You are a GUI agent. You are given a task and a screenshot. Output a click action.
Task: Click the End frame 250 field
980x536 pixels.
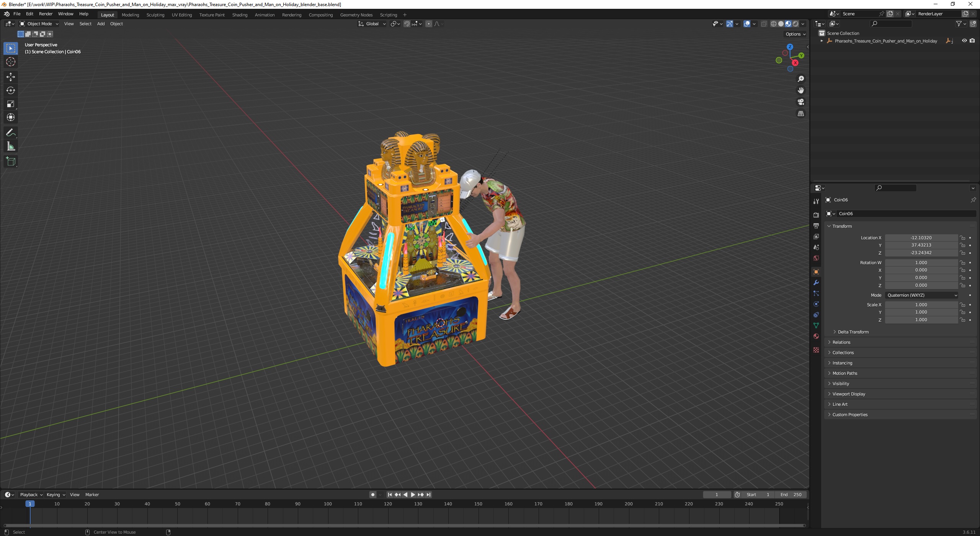pos(791,495)
